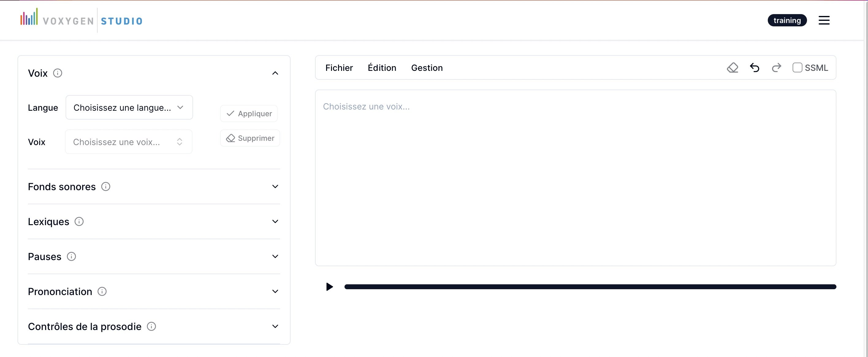The height and width of the screenshot is (357, 868).
Task: Open the hamburger menu icon
Action: [x=824, y=20]
